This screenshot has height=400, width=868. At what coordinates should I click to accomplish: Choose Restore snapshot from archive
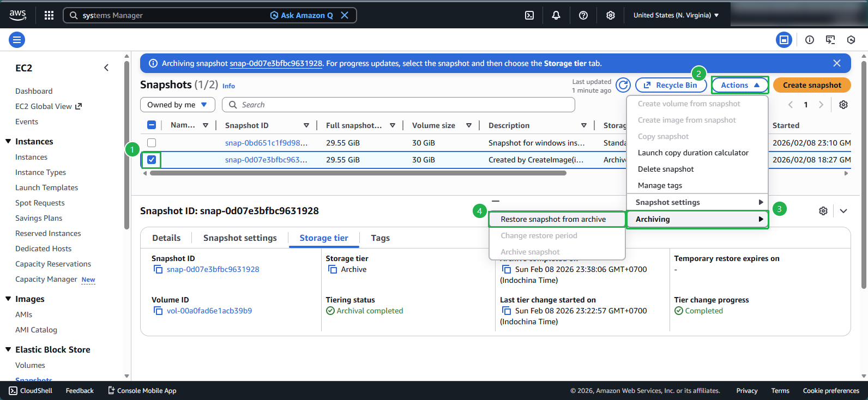(x=557, y=219)
